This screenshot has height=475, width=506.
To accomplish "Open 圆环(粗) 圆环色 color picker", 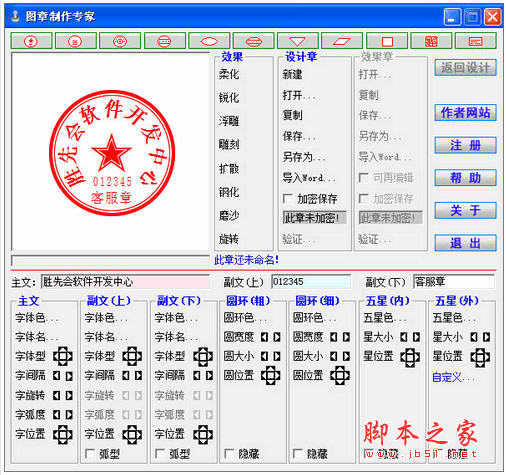I will (x=245, y=318).
